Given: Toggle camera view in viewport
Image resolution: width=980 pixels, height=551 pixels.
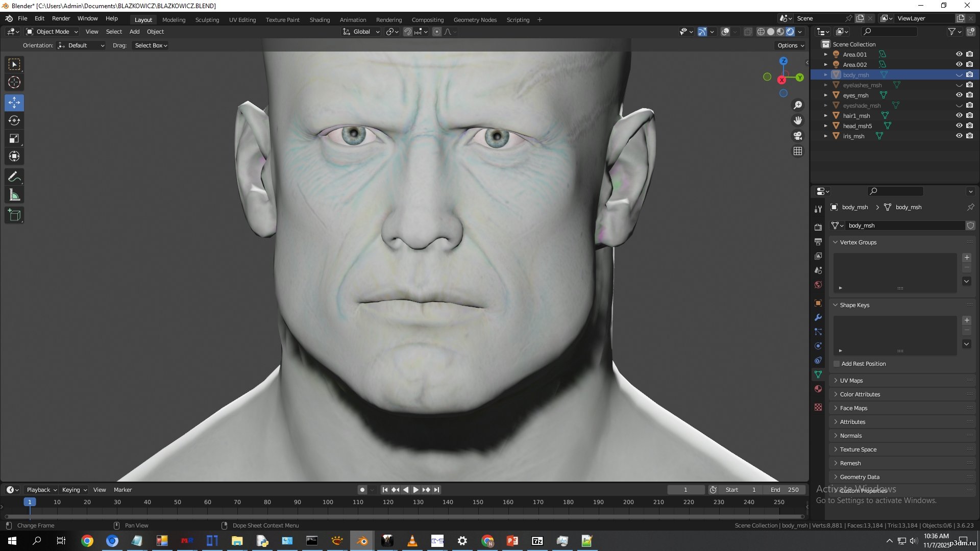Looking at the screenshot, I should click(797, 136).
